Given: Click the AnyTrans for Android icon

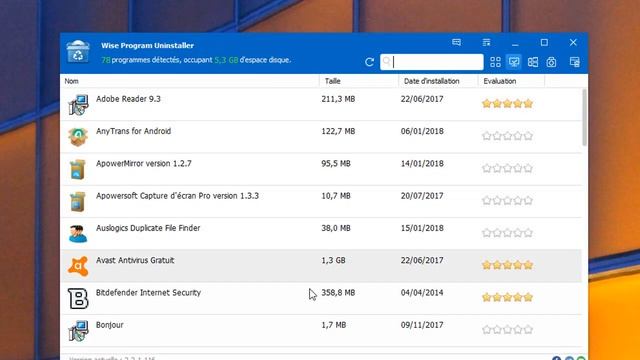Looking at the screenshot, I should (x=78, y=137).
